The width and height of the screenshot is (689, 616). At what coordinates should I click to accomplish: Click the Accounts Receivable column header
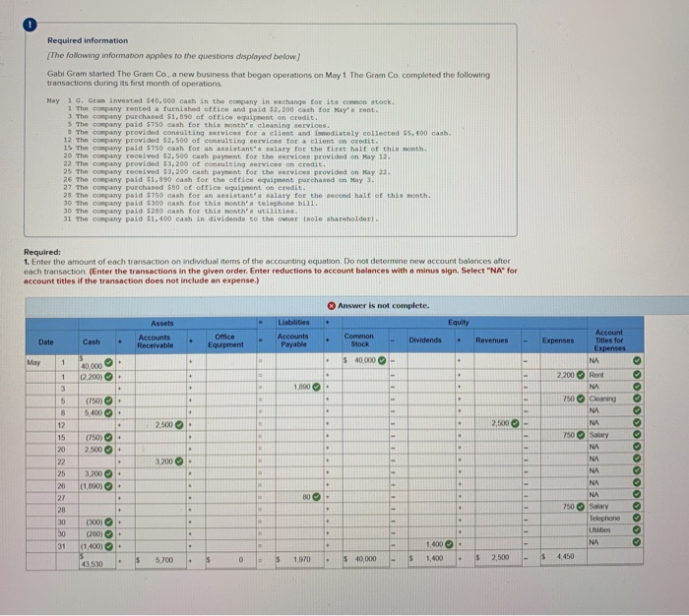pos(156,341)
